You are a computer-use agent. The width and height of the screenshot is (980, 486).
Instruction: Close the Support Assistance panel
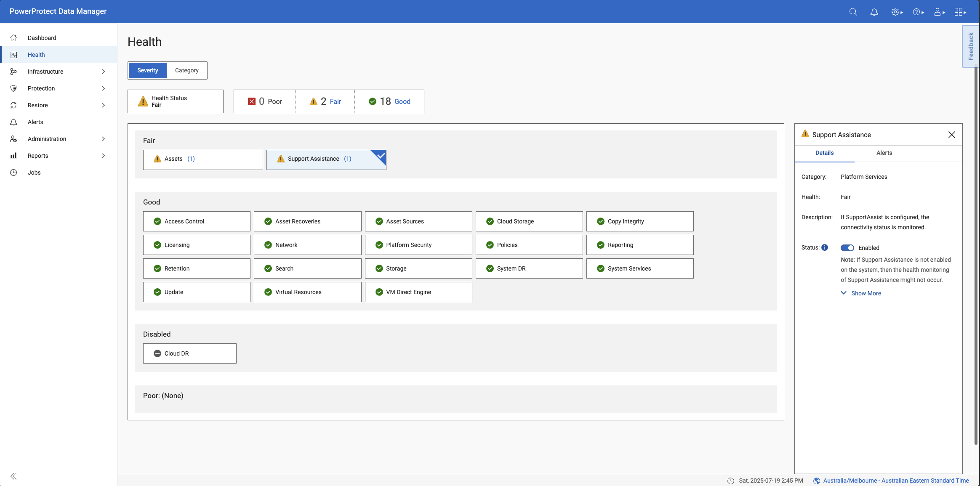click(x=951, y=135)
